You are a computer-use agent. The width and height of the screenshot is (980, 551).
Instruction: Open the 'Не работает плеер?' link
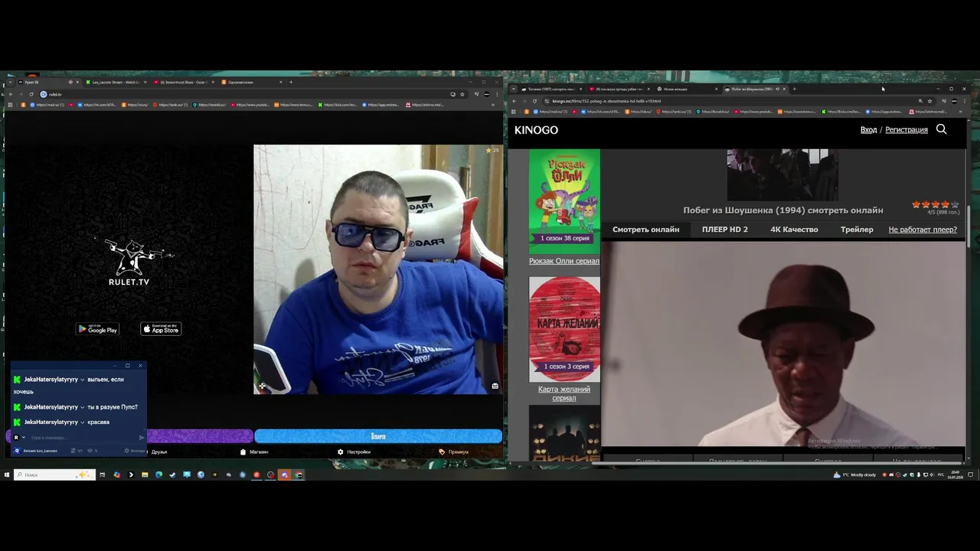[x=923, y=230]
